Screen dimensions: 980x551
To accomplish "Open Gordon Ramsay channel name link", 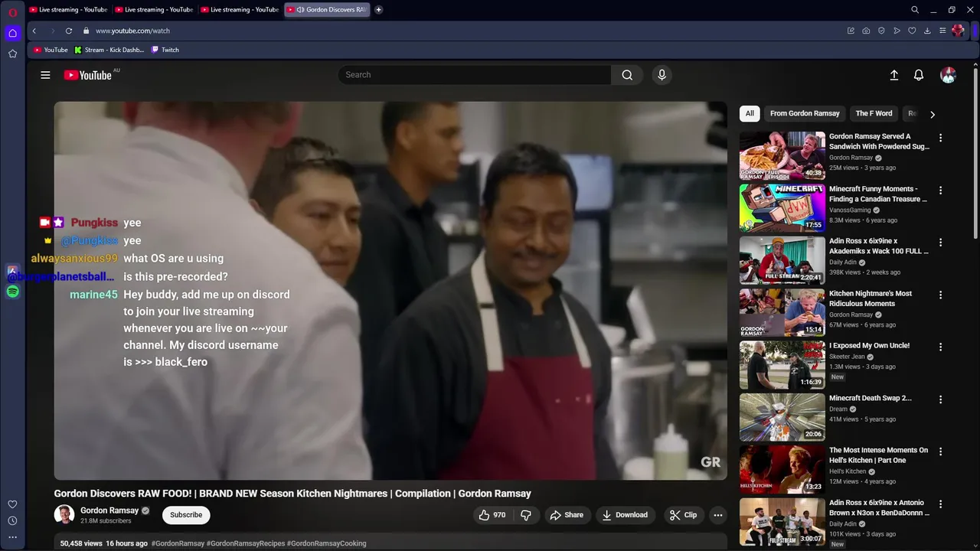I will click(x=109, y=510).
